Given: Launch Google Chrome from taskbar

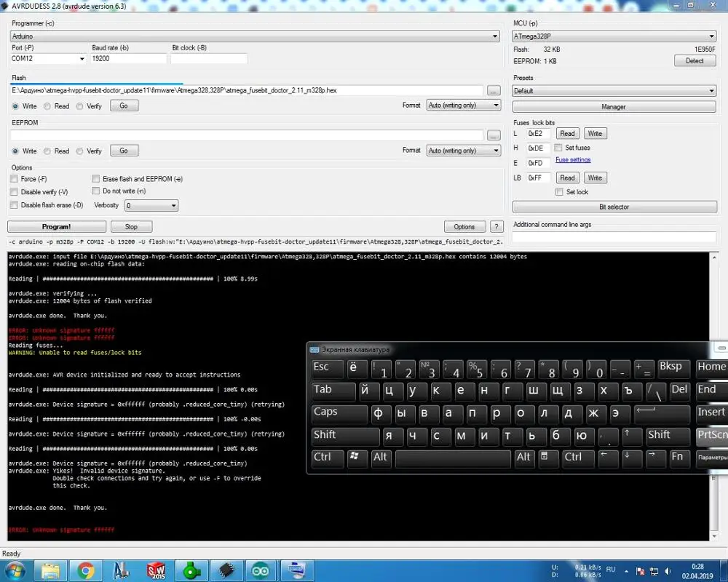Looking at the screenshot, I should coord(86,570).
